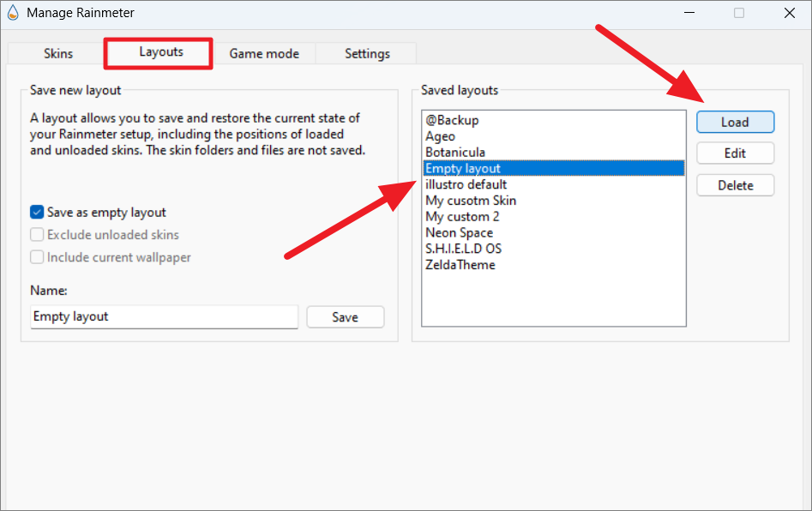Select the Neon Space layout
This screenshot has height=511, width=812.
coord(554,232)
